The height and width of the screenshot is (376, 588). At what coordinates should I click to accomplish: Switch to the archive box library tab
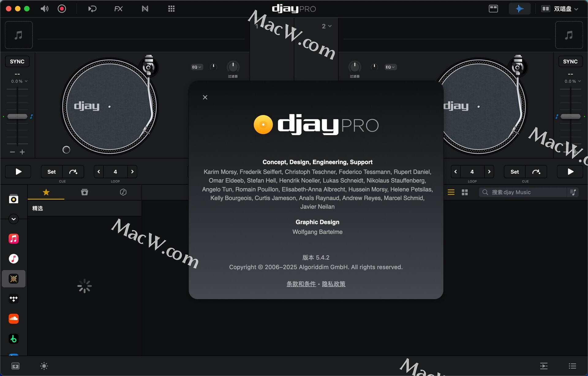tap(85, 192)
